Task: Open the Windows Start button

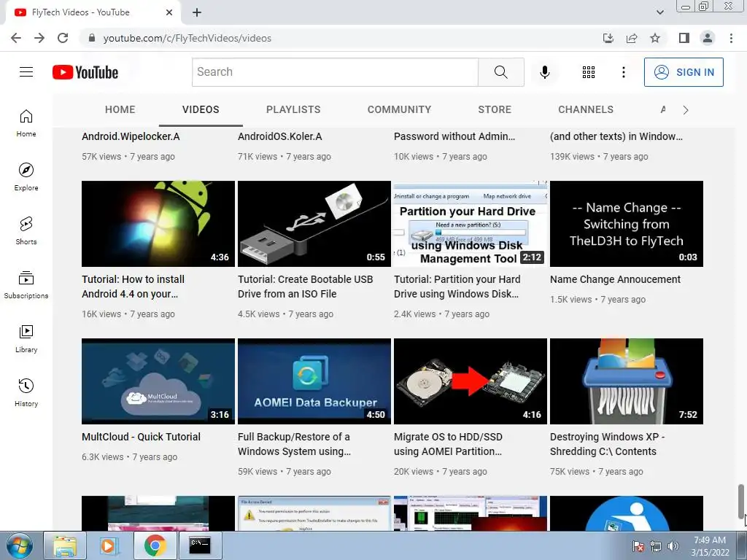Action: coord(20,545)
